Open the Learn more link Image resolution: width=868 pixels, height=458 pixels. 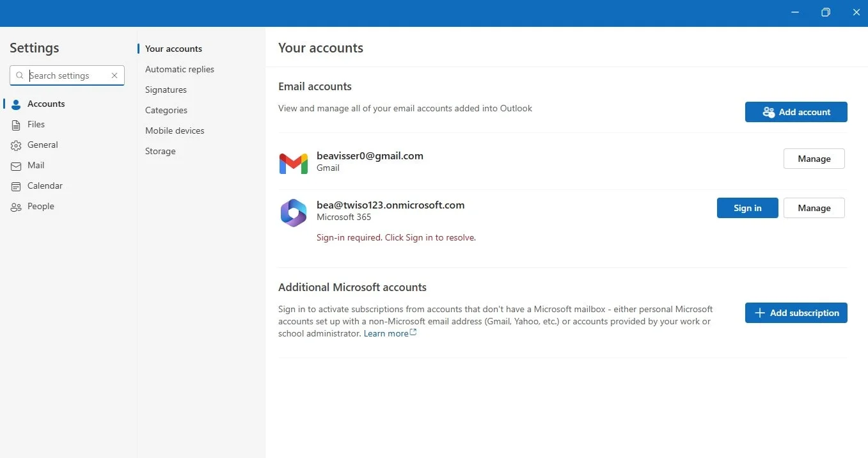(386, 333)
